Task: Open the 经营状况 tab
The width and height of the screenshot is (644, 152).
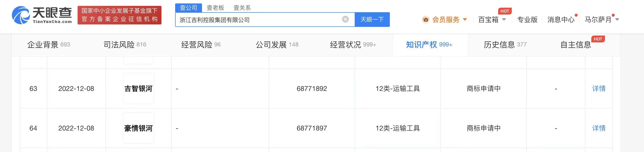Action: point(353,44)
